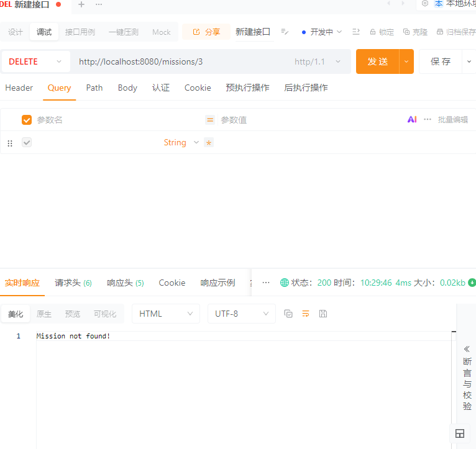The height and width of the screenshot is (449, 476).
Task: Open the 接口用例 tab
Action: click(x=80, y=32)
